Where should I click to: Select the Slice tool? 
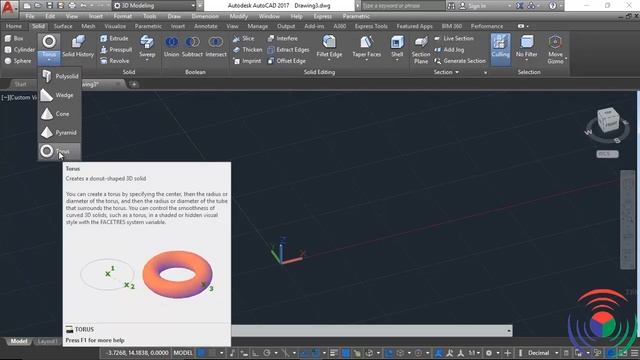point(244,38)
